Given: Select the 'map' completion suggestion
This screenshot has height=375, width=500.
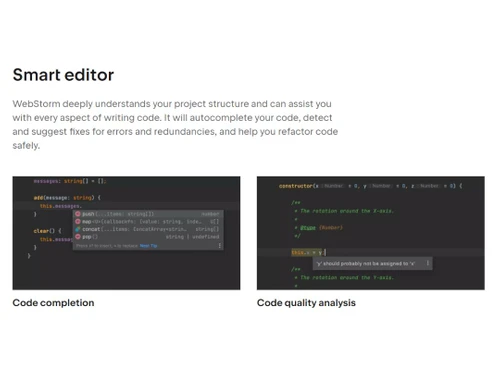Looking at the screenshot, I should (148, 222).
